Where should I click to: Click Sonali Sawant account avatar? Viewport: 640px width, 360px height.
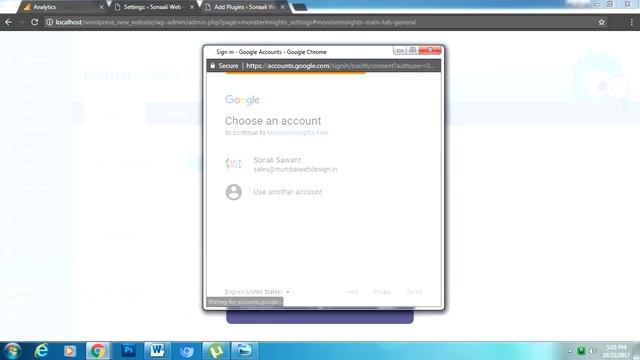pos(233,164)
